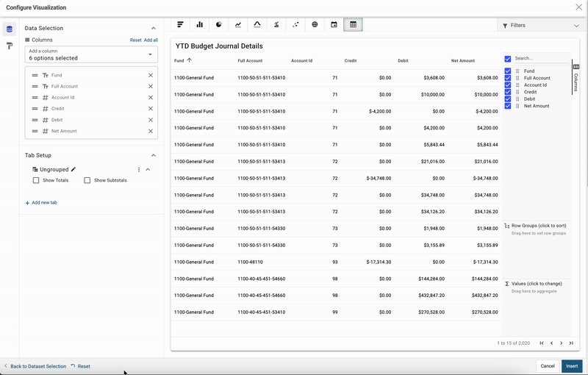
Task: Select the line chart visualization
Action: pos(238,25)
